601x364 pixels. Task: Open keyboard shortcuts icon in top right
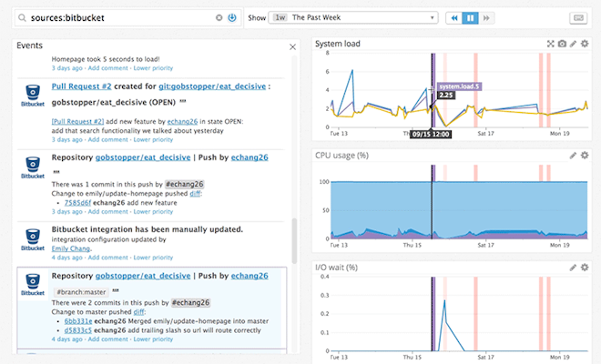point(577,17)
